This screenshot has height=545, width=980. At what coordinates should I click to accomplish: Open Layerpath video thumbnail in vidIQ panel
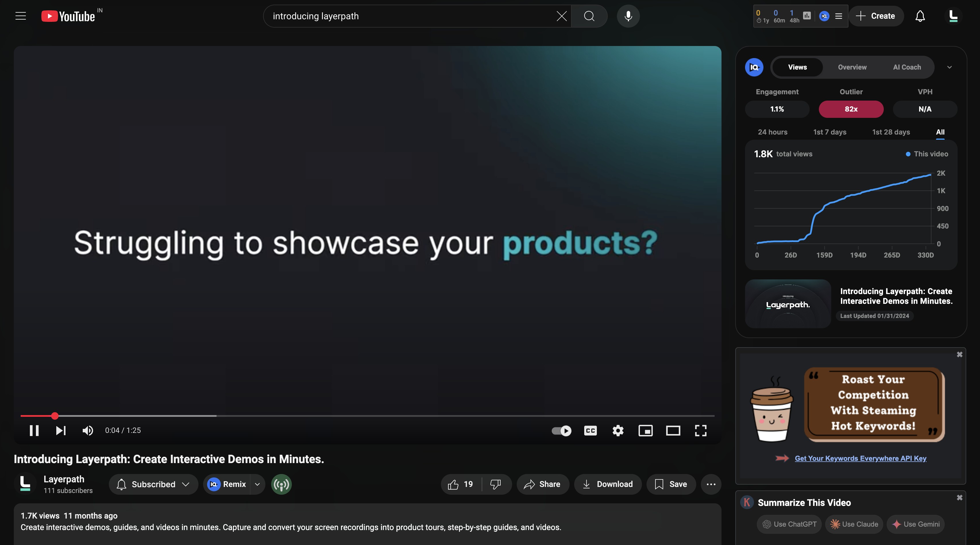(788, 304)
